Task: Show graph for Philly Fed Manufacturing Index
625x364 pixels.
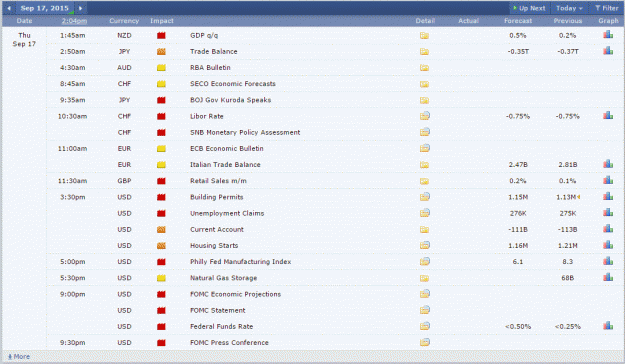Action: (608, 261)
